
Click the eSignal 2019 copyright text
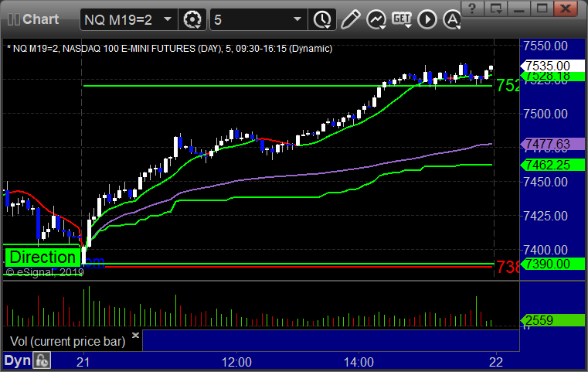pos(45,272)
